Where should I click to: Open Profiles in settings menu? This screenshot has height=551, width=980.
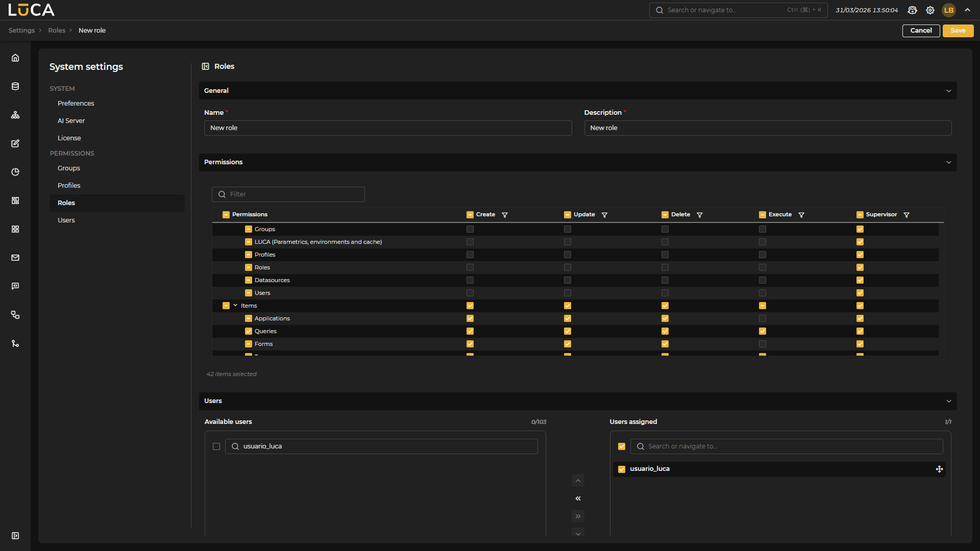(69, 185)
